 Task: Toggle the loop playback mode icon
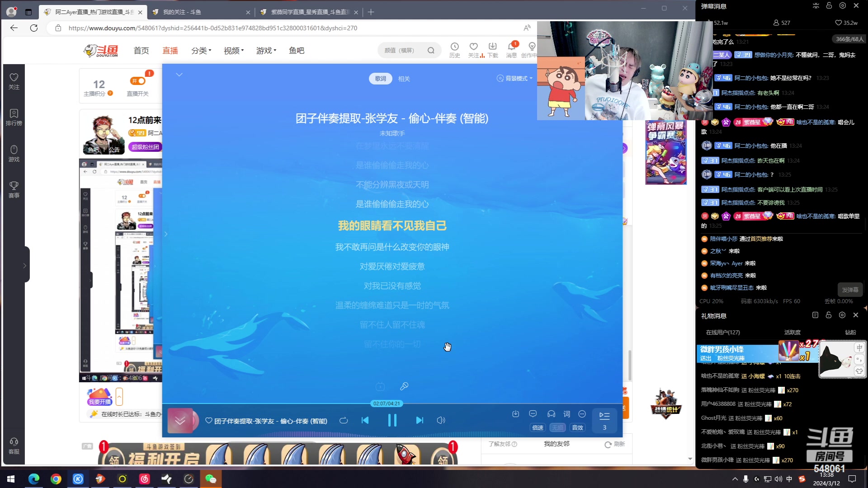pos(344,420)
